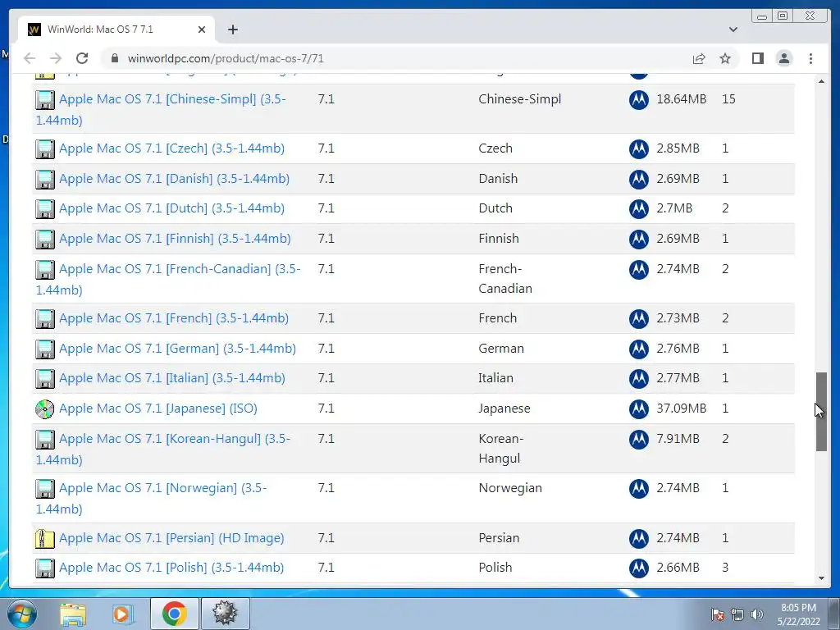Click the floppy icon beside Danish download
840x630 pixels.
45,180
